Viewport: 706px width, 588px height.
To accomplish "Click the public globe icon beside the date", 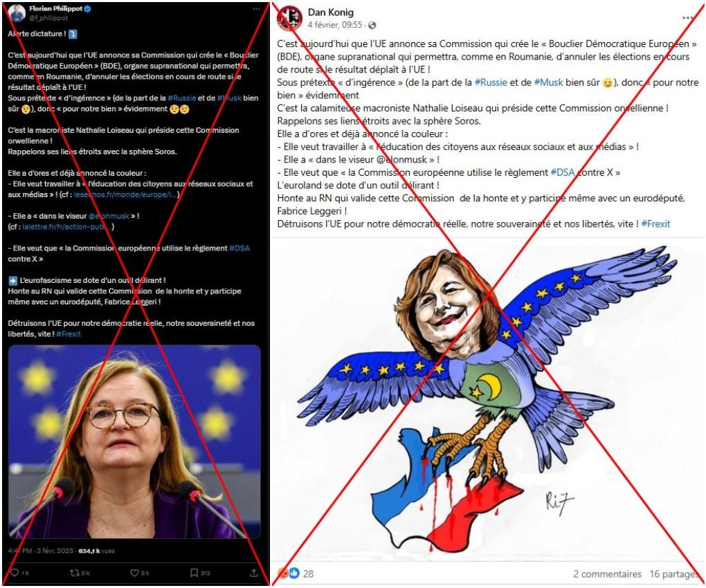I will coord(372,25).
